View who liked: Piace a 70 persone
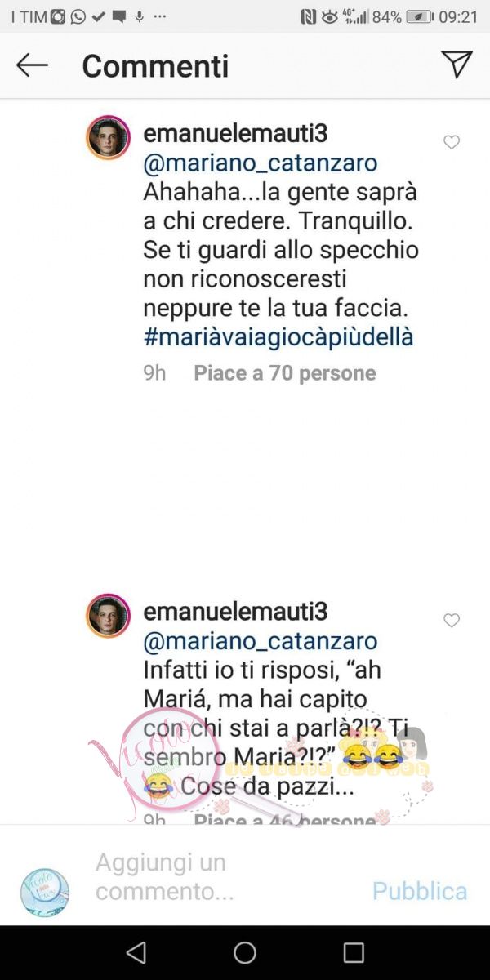Screen dimensions: 490x980 click(x=285, y=373)
